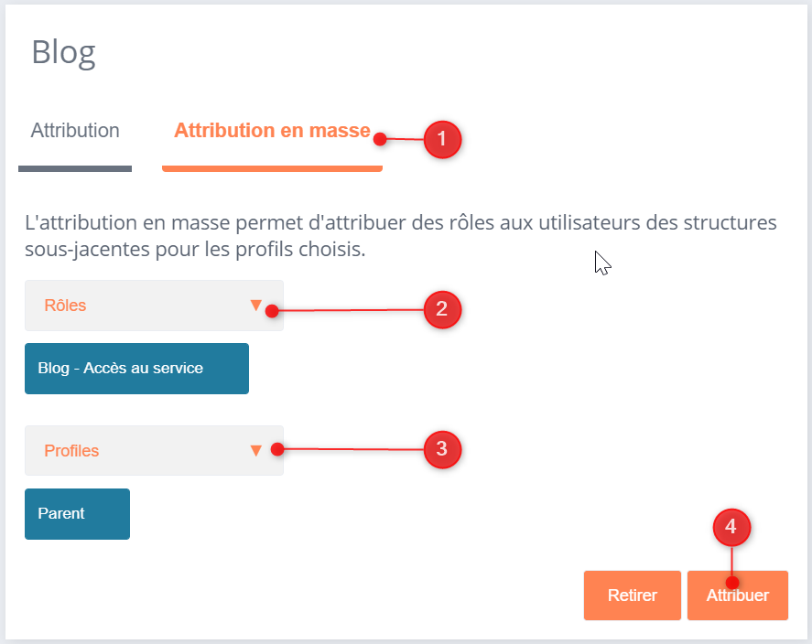The width and height of the screenshot is (812, 644).
Task: Click gray underline bar beneath Attribution tab
Action: [x=75, y=168]
